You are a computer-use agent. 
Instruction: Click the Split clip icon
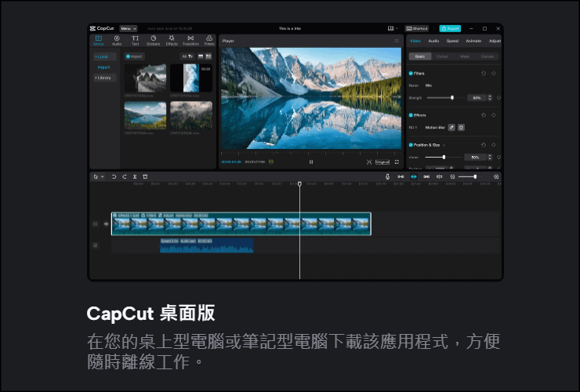tap(135, 176)
